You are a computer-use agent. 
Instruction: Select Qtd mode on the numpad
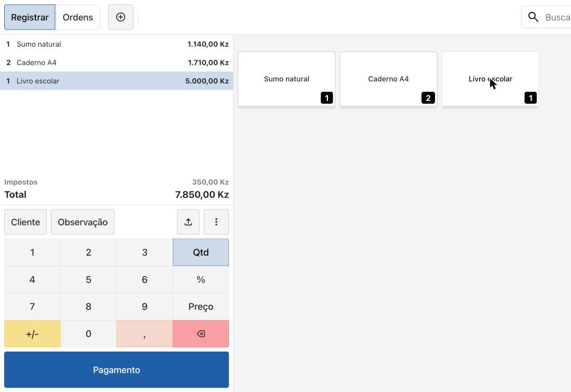click(201, 253)
